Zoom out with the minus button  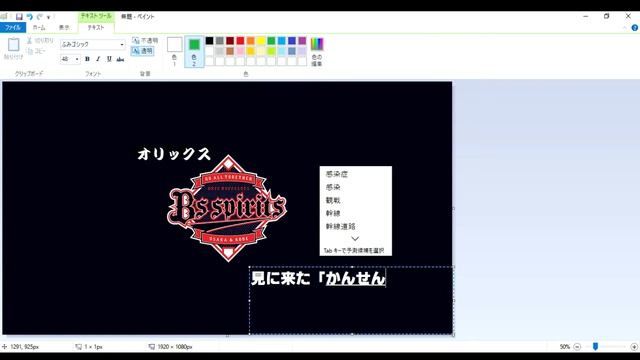(x=577, y=347)
